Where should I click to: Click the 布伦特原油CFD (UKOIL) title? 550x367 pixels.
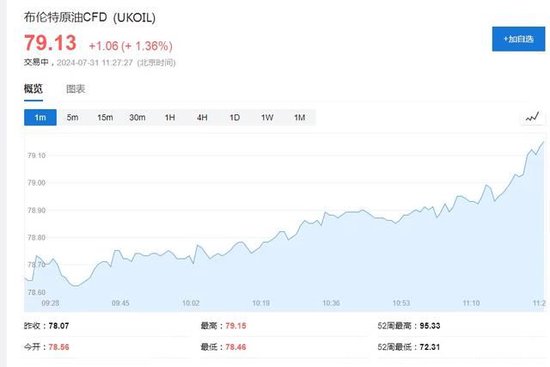(90, 17)
